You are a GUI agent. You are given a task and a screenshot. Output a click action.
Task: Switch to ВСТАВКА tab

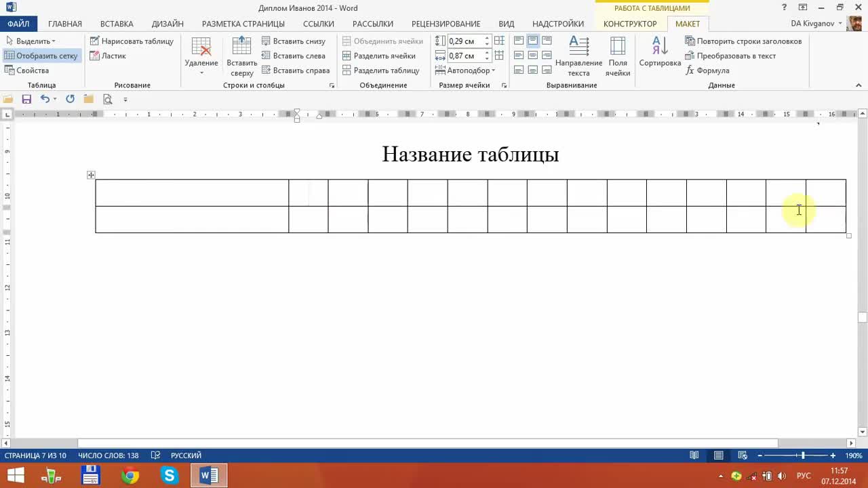coord(117,24)
